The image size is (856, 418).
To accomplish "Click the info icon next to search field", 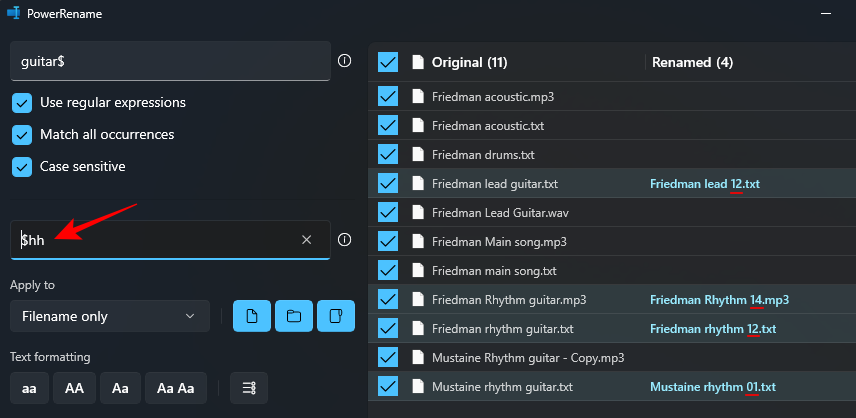I will click(344, 61).
